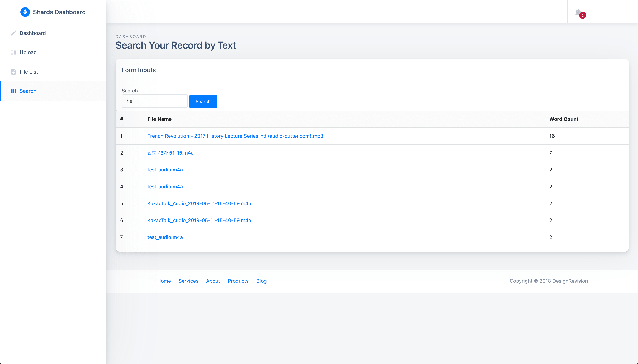Go to the Blog page
This screenshot has height=364, width=638.
tap(261, 281)
